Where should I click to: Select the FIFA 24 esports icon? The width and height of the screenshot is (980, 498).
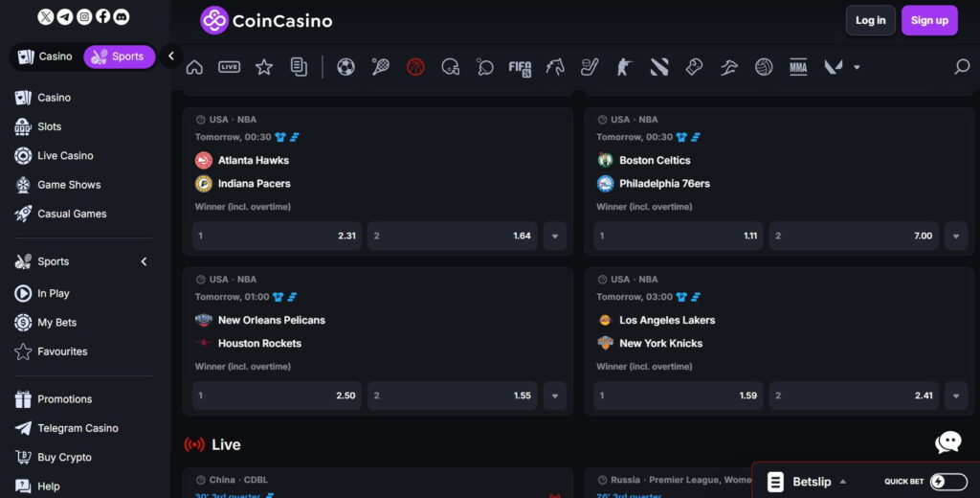click(x=520, y=68)
